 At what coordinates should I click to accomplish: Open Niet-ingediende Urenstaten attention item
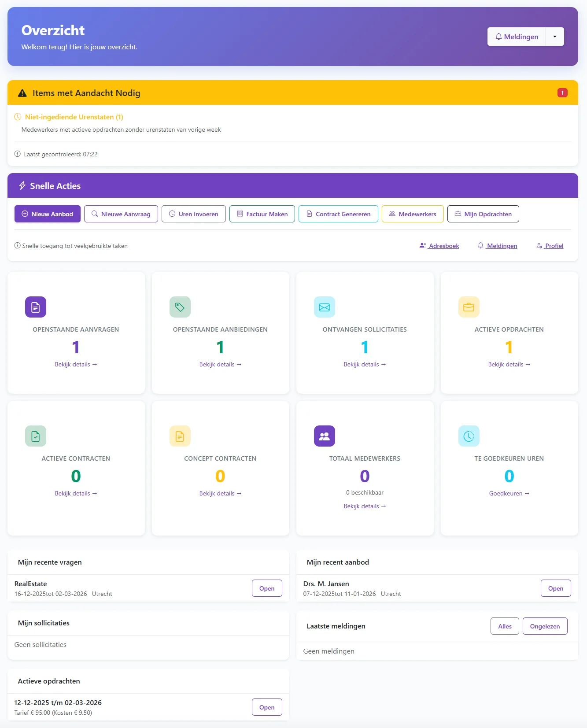click(x=74, y=117)
